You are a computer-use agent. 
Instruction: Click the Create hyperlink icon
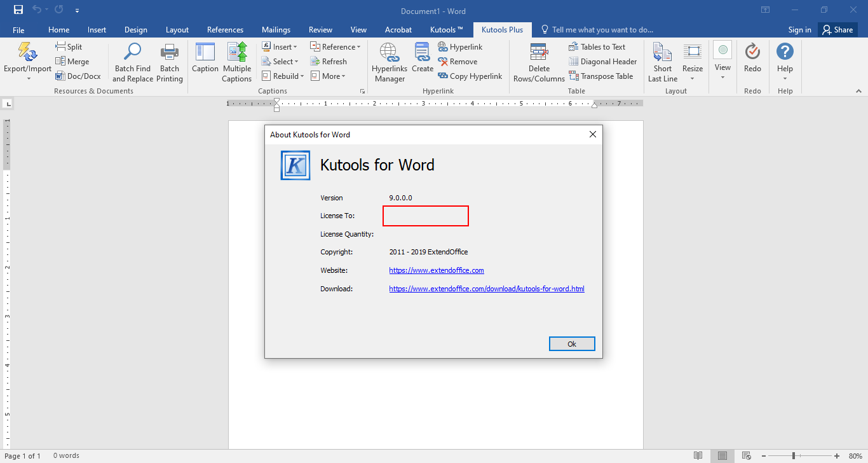click(423, 57)
